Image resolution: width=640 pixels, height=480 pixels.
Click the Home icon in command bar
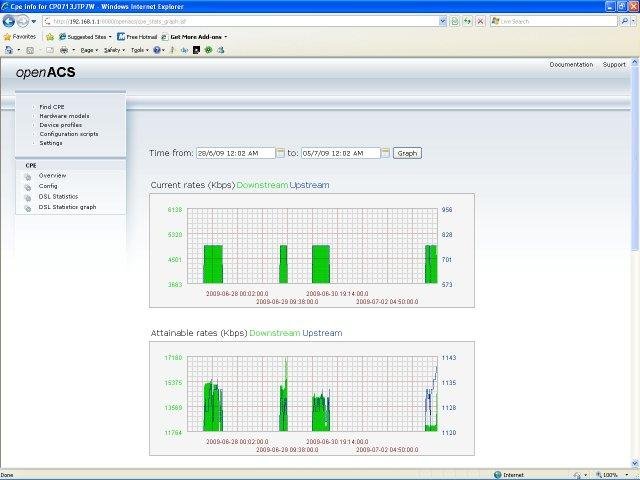tap(9, 50)
